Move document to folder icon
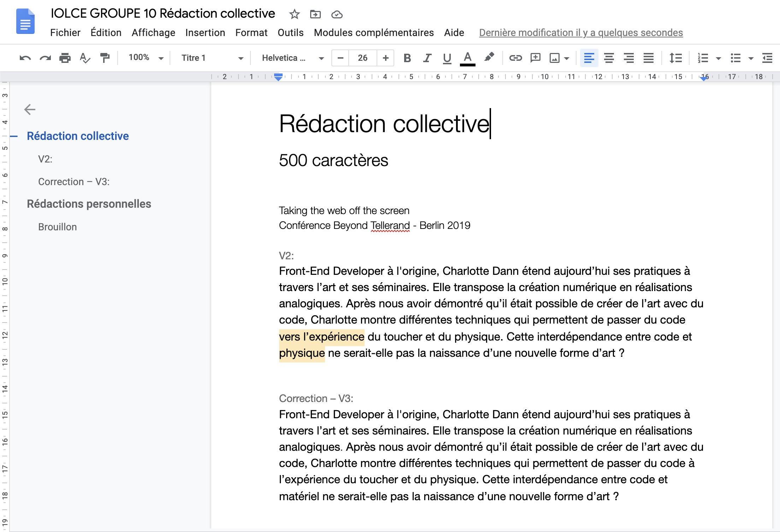 (x=315, y=14)
